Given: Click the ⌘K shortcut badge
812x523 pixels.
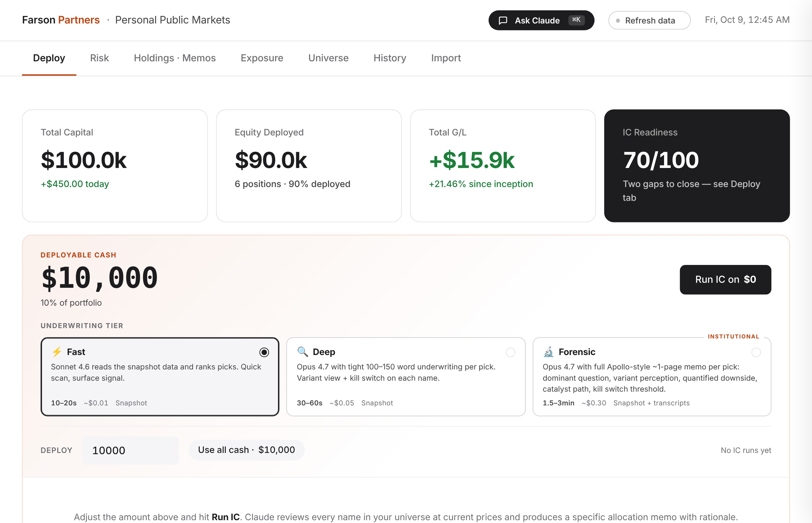Looking at the screenshot, I should [x=576, y=20].
